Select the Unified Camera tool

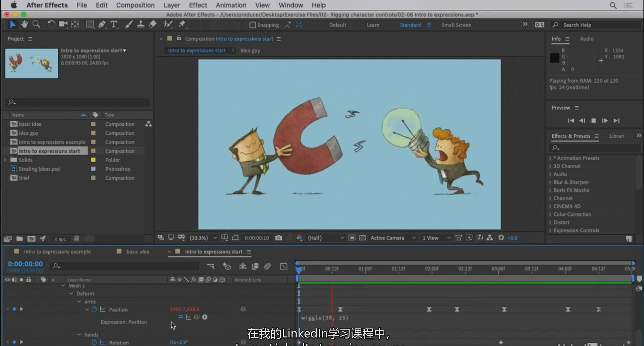tap(63, 24)
